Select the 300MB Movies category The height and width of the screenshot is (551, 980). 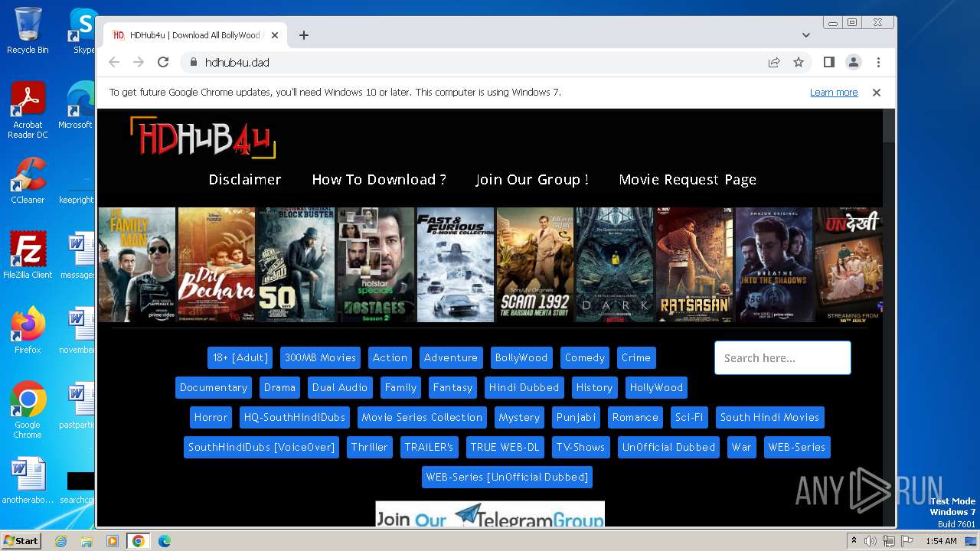click(x=320, y=358)
